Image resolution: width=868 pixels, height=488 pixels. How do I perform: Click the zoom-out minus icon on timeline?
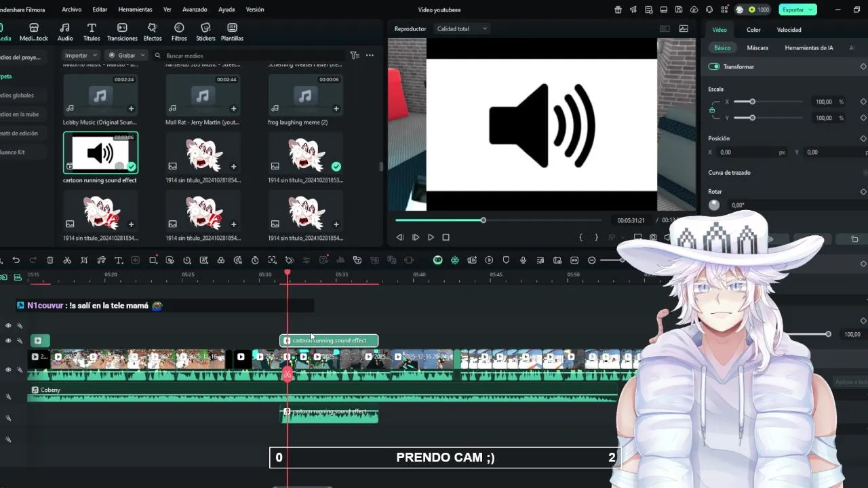coord(591,260)
